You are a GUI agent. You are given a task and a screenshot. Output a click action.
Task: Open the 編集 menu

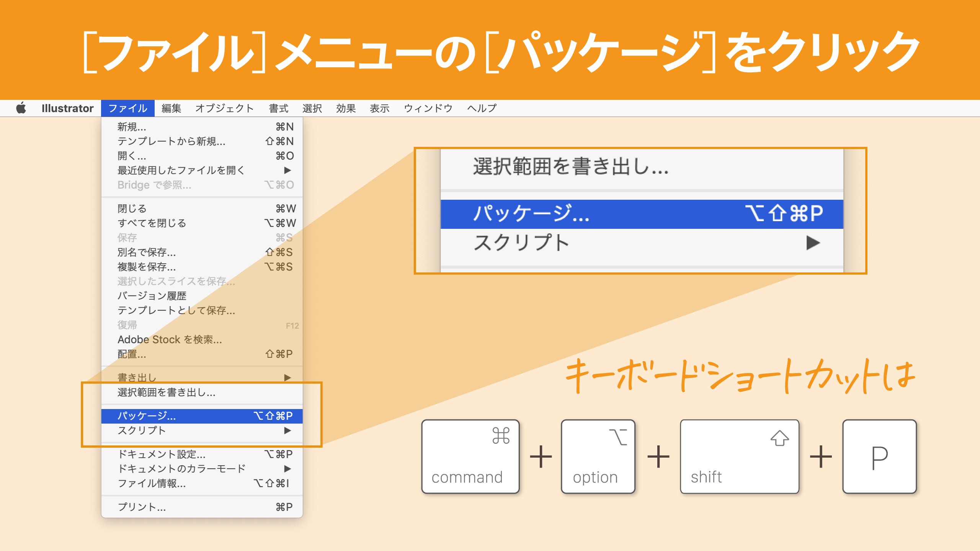(x=171, y=108)
